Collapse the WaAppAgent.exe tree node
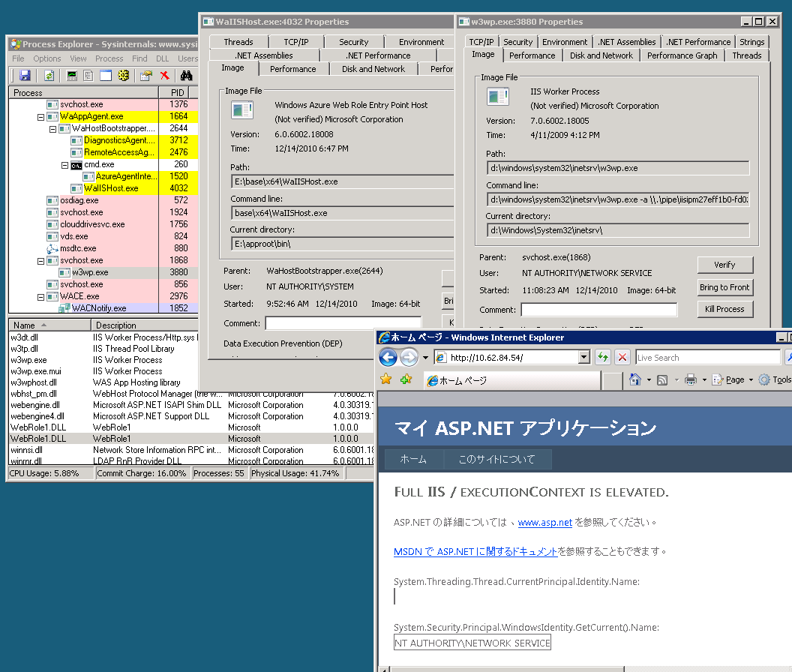 pyautogui.click(x=41, y=117)
